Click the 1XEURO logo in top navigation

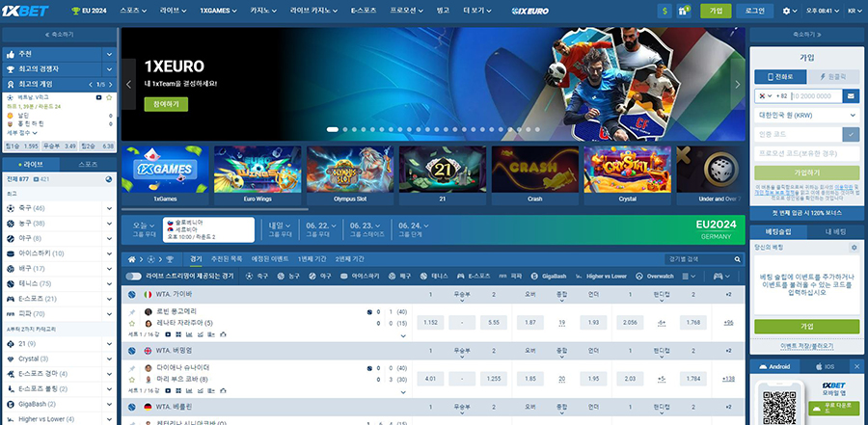tap(529, 11)
